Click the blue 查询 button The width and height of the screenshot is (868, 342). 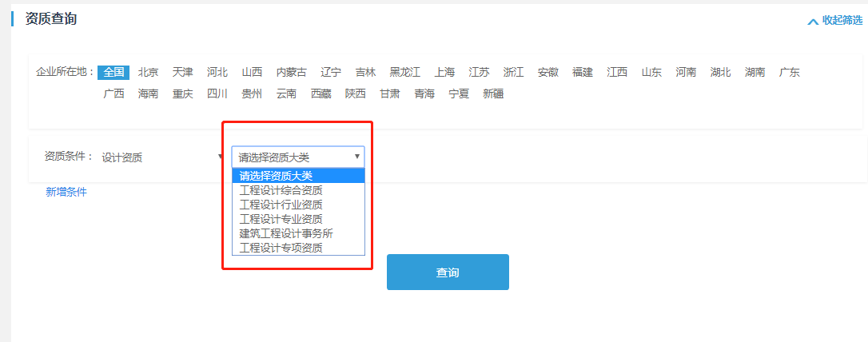[x=448, y=272]
